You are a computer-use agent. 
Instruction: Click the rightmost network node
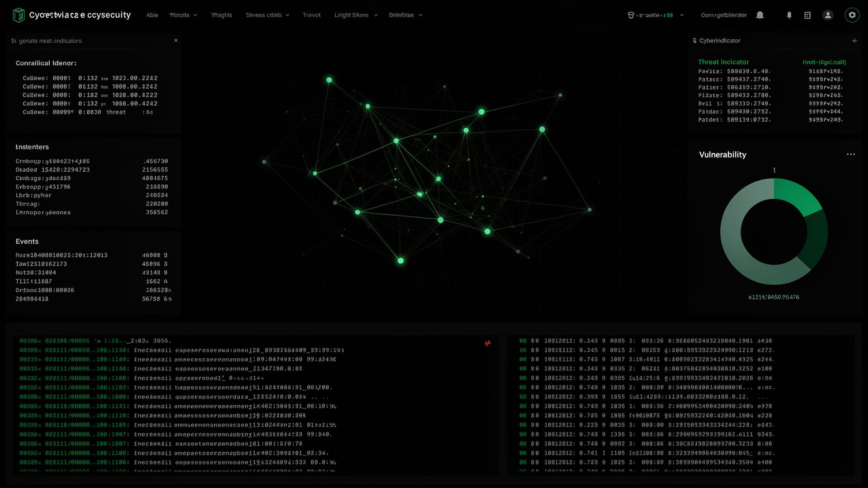pyautogui.click(x=590, y=210)
